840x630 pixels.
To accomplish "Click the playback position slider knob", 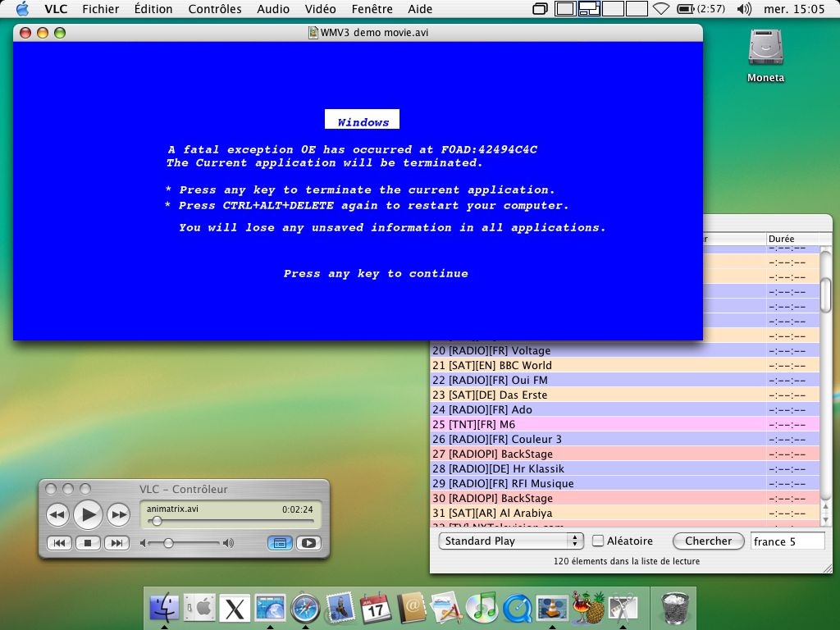I will tap(157, 521).
